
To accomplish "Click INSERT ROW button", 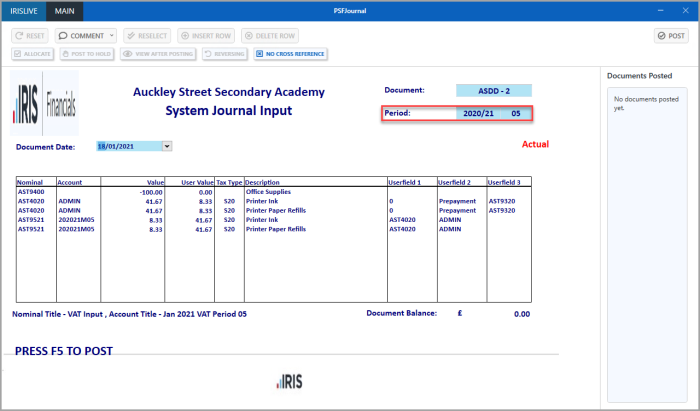I will [x=206, y=36].
